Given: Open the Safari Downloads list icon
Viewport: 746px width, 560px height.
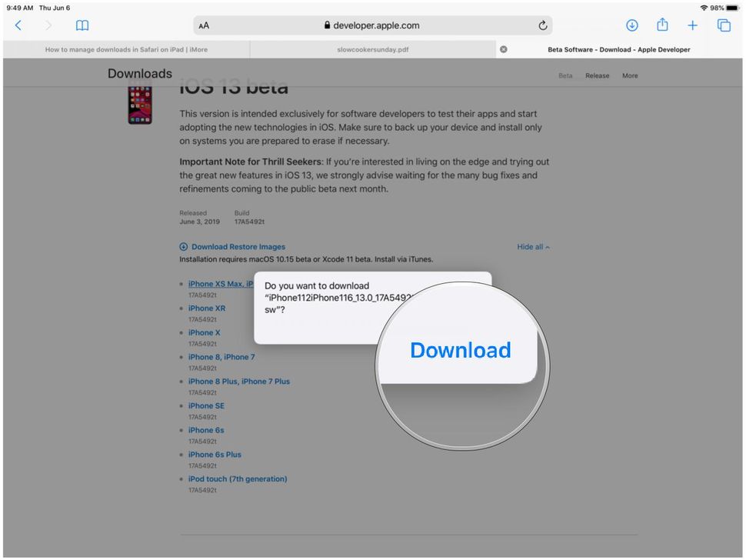Looking at the screenshot, I should (631, 25).
